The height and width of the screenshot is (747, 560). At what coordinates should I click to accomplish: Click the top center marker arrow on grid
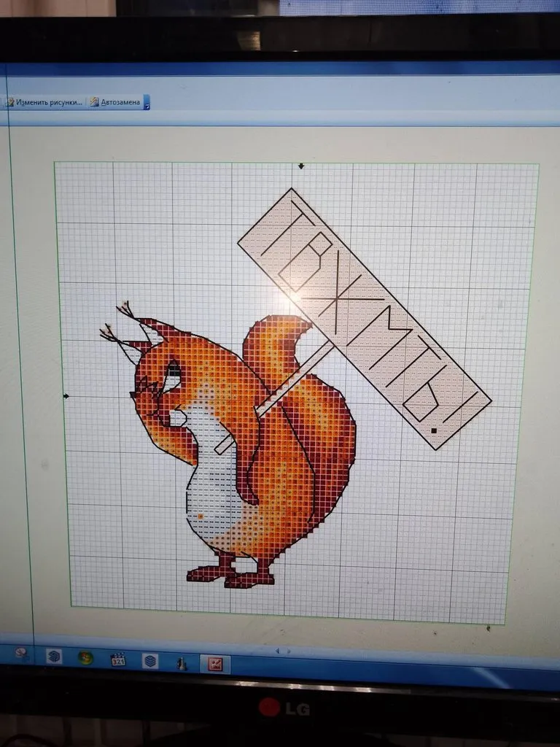click(x=301, y=166)
